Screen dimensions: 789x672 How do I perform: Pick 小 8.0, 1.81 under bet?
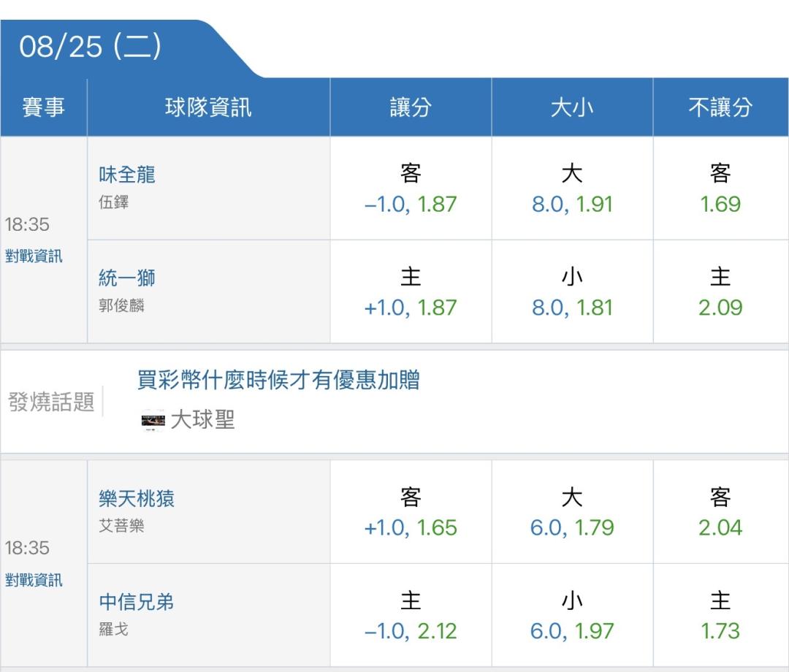(572, 291)
